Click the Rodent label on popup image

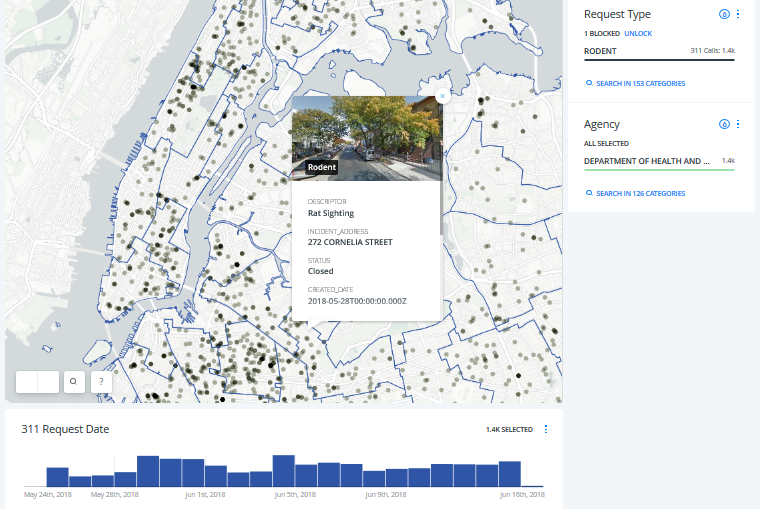pyautogui.click(x=322, y=167)
